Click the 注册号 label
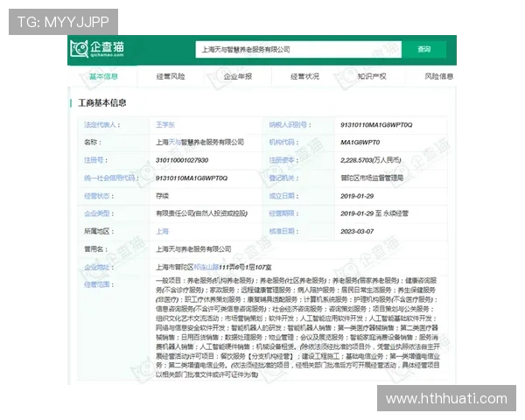Viewport: 525px width, 420px height. [x=95, y=160]
